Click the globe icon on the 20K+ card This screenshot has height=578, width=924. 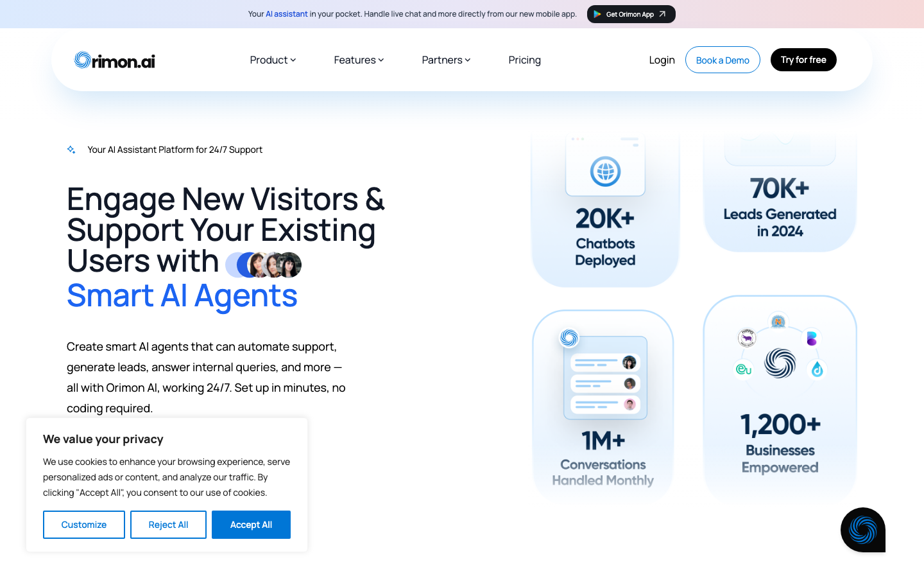(605, 171)
